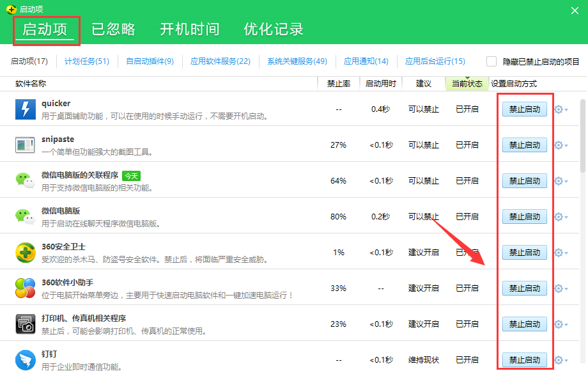Open gear menu for 微信电脑版 row

click(561, 217)
